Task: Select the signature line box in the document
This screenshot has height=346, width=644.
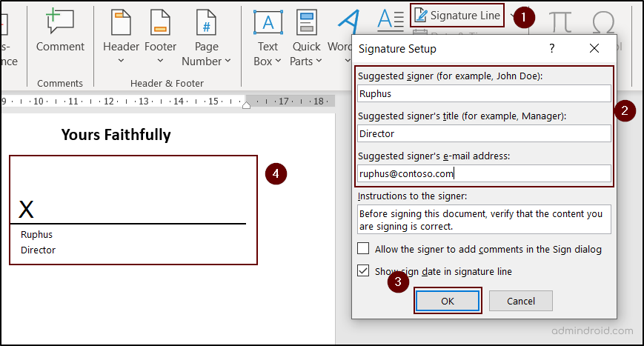Action: point(133,210)
